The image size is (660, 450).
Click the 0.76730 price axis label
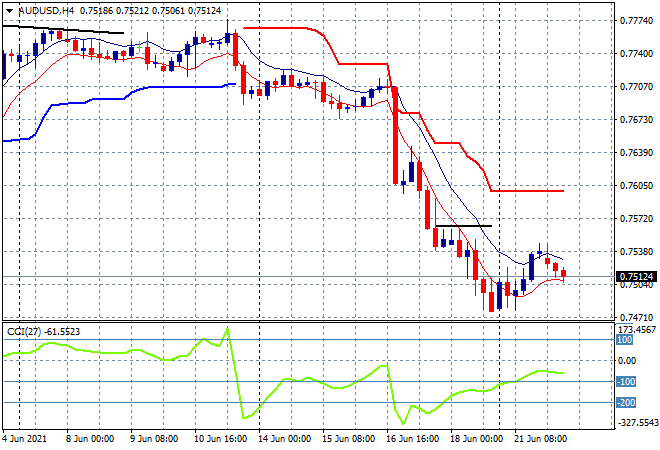636,120
